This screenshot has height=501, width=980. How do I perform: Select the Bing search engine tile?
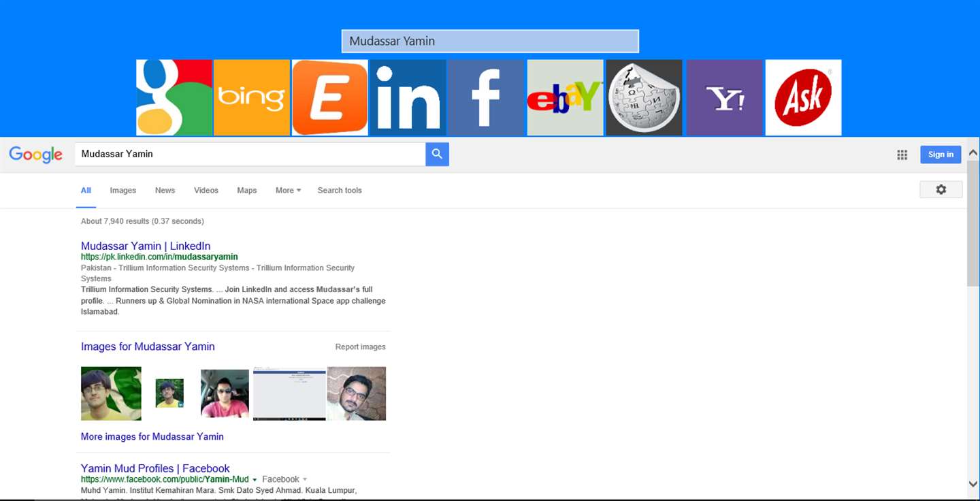point(252,97)
